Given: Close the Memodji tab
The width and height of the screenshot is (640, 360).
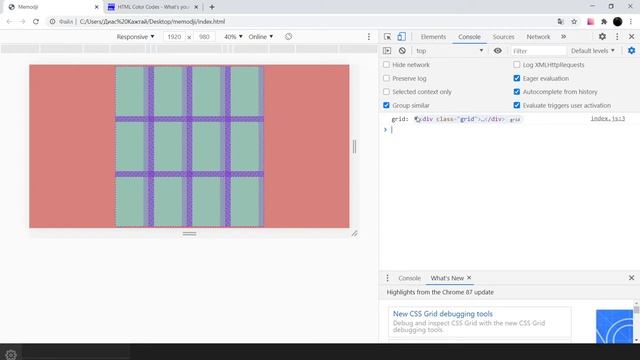Looking at the screenshot, I should tap(97, 7).
